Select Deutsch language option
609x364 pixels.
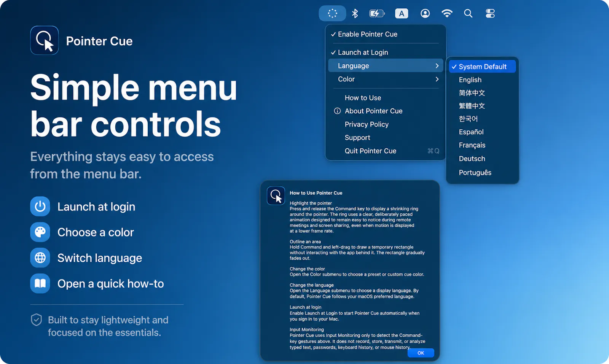(482, 159)
